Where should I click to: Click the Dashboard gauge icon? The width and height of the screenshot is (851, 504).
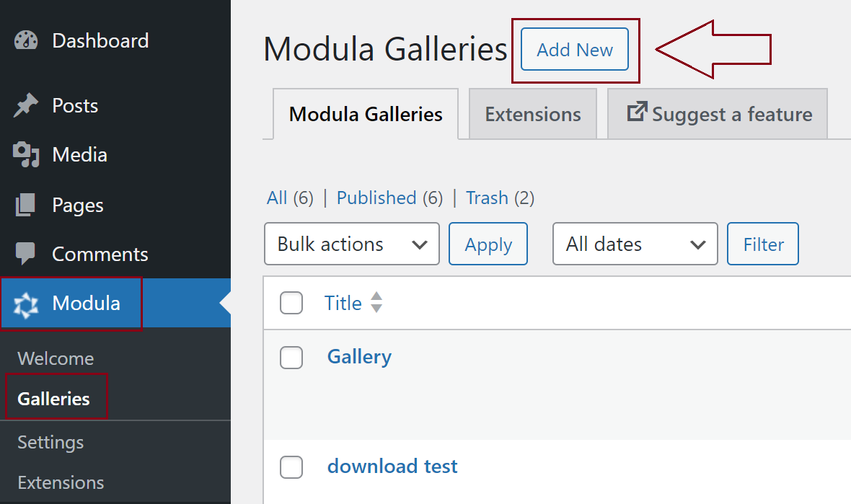[26, 40]
